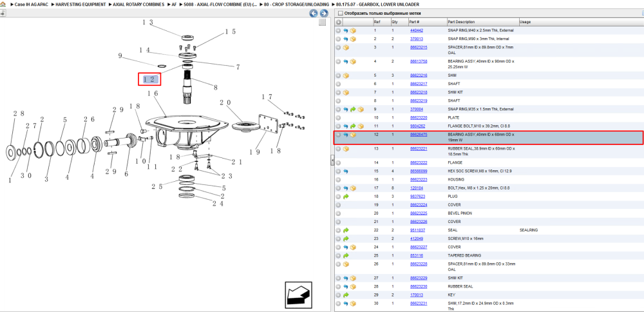Toggle the selection circle for Ref 30
The width and height of the screenshot is (644, 312).
[x=339, y=304]
